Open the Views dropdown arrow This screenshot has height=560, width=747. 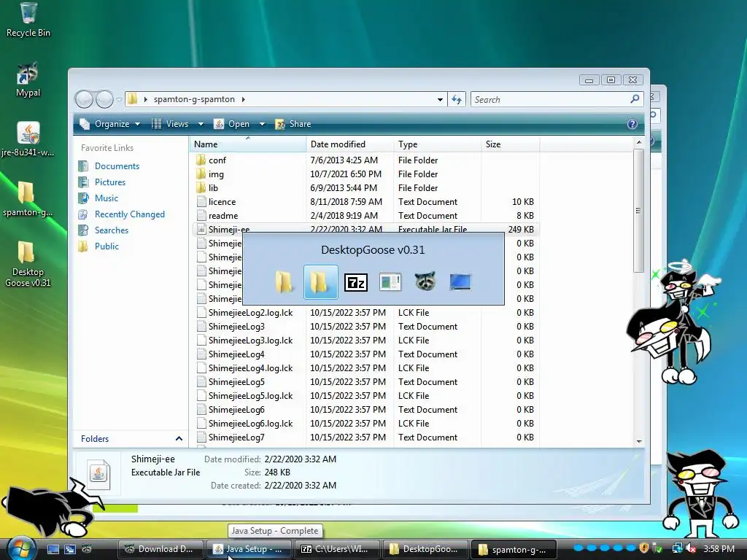201,124
